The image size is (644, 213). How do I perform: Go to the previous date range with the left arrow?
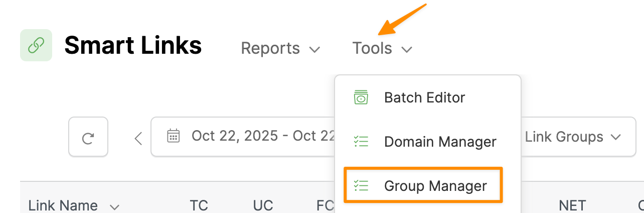coord(138,138)
